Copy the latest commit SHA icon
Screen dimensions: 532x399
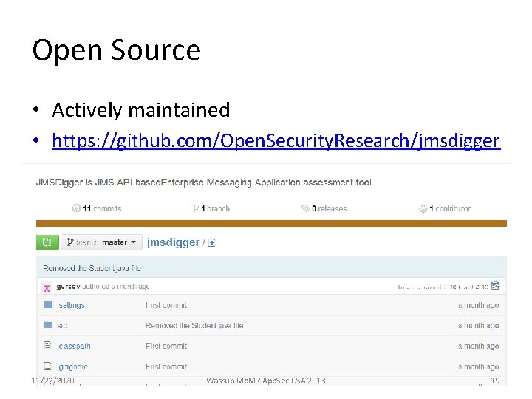point(495,286)
